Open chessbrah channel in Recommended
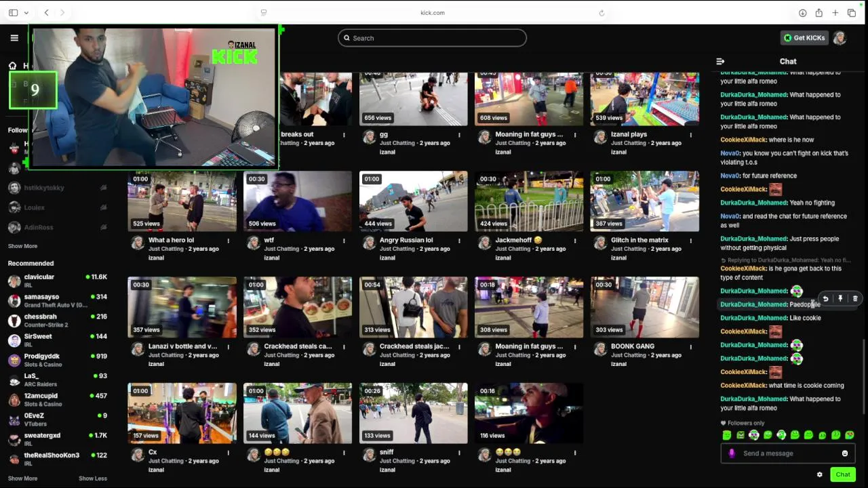The image size is (868, 488). [58, 321]
